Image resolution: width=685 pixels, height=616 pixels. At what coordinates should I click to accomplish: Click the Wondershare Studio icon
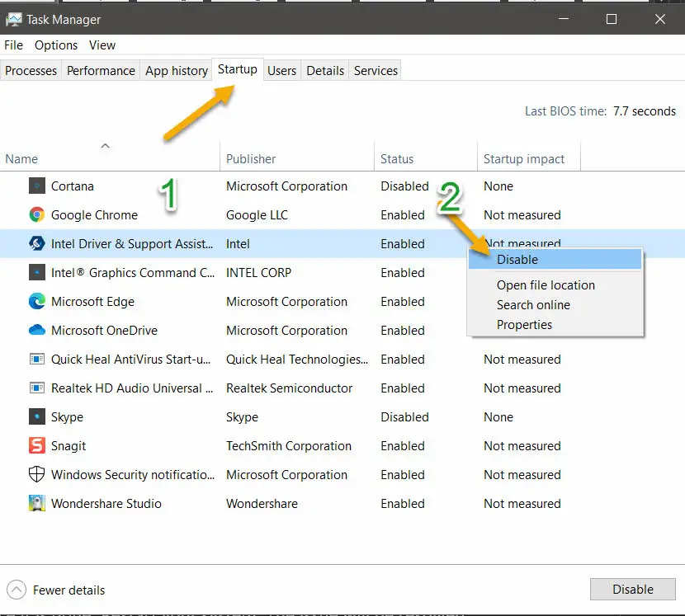(37, 503)
